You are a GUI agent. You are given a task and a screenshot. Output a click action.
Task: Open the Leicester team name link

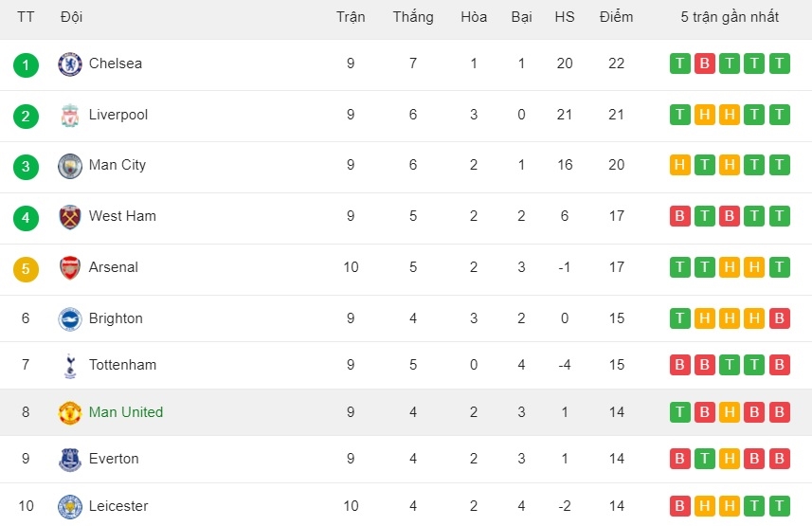point(118,506)
